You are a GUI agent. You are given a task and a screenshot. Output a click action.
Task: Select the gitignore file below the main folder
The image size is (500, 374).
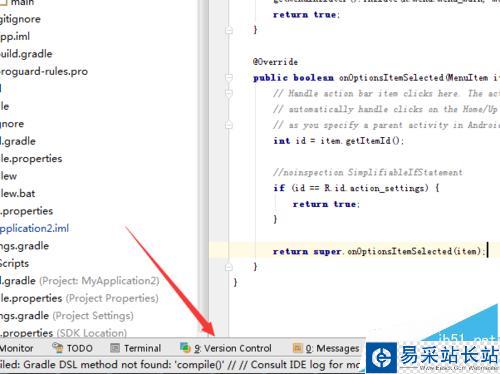20,19
